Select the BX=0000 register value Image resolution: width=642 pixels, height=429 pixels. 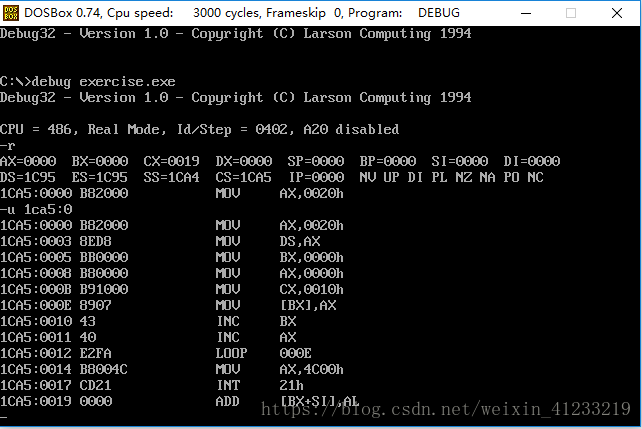(x=100, y=161)
